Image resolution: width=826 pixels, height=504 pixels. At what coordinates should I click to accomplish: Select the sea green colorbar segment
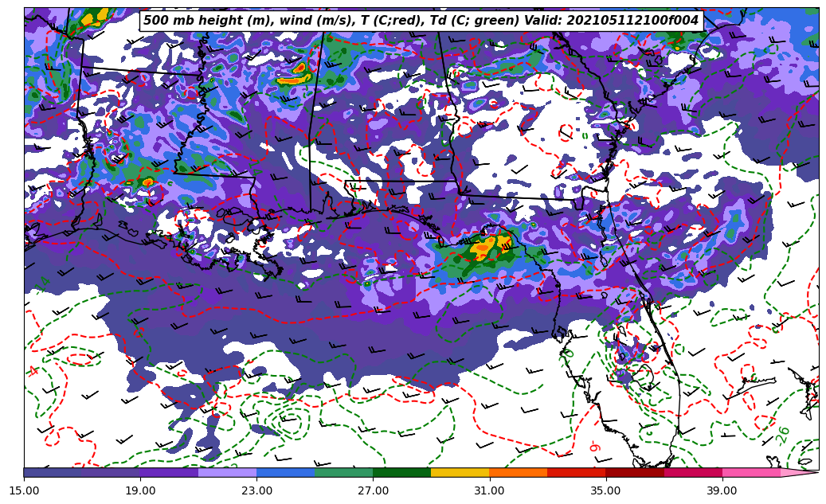click(344, 472)
